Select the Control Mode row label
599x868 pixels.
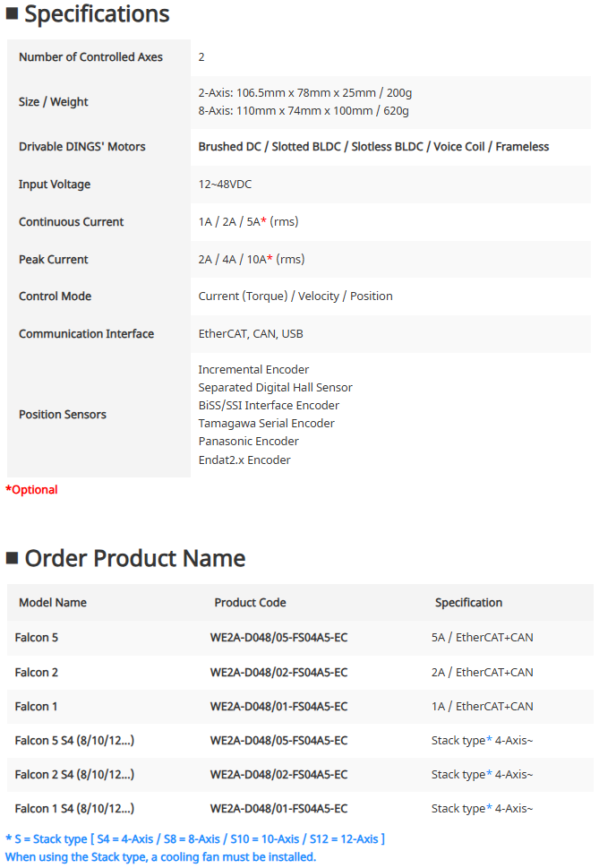coord(55,296)
